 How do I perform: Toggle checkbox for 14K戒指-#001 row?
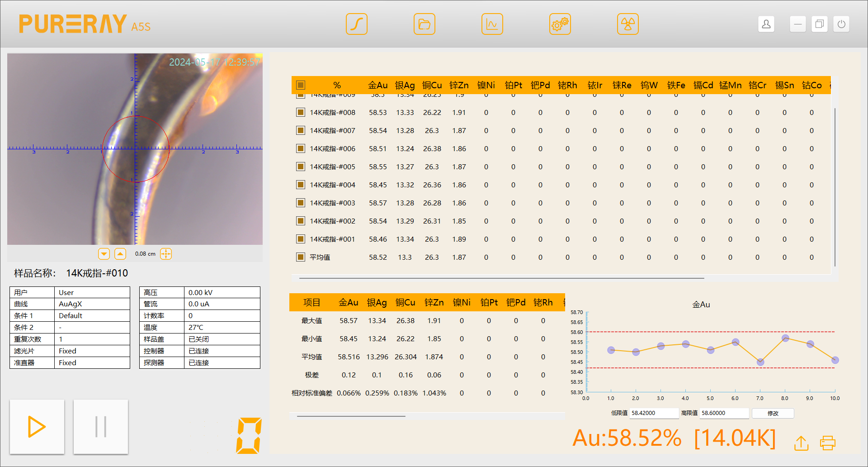(301, 239)
